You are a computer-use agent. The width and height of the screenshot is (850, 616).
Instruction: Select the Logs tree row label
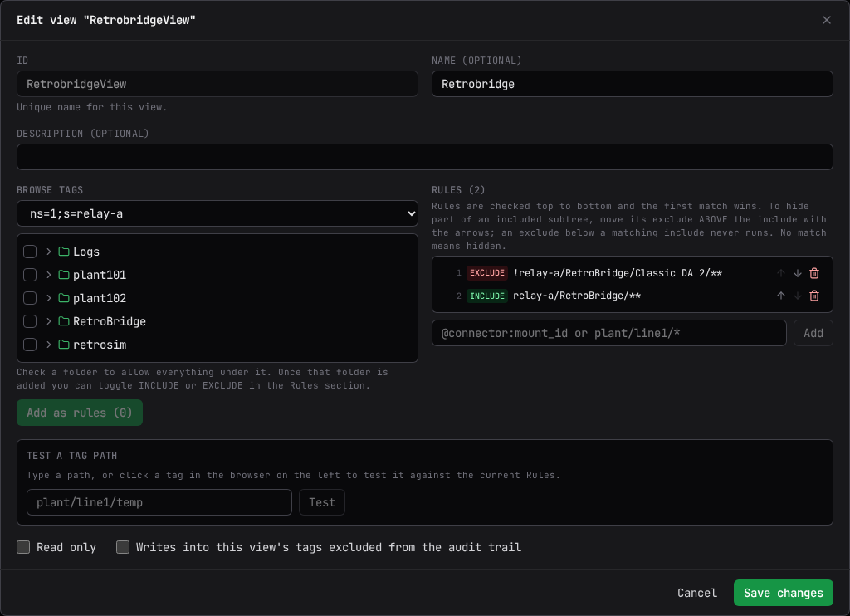coord(86,252)
